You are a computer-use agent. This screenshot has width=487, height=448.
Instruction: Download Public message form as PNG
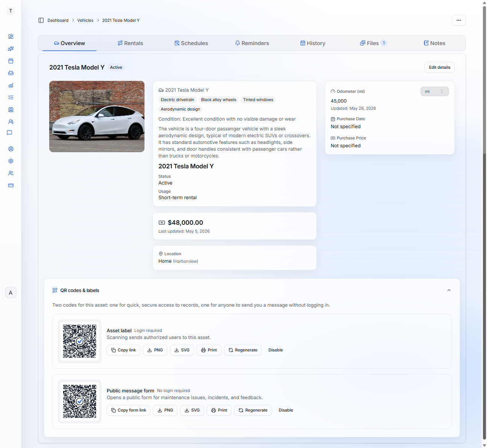[x=165, y=410]
